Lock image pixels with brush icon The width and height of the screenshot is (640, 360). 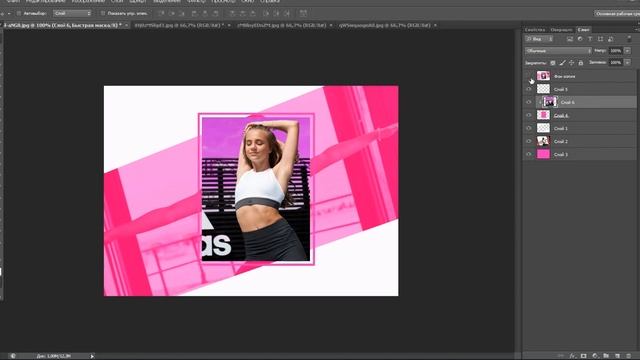click(x=562, y=63)
